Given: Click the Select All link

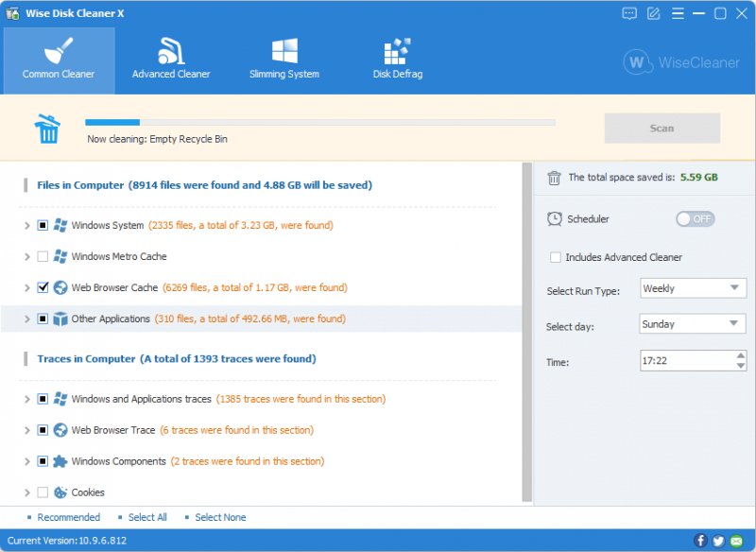Looking at the screenshot, I should click(x=147, y=517).
